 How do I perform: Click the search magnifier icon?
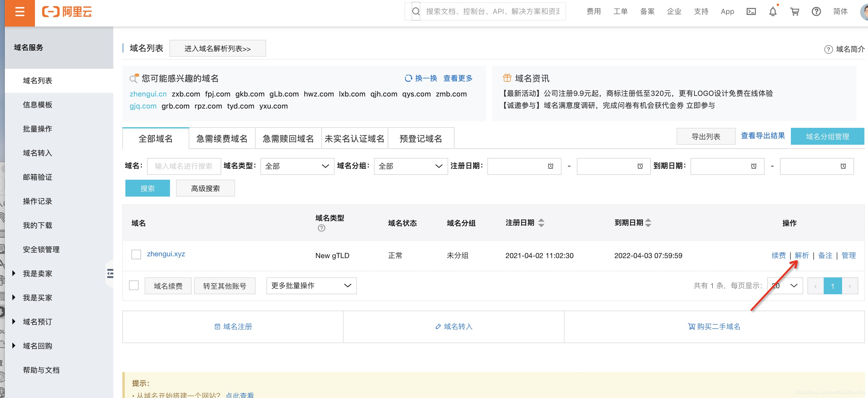[x=416, y=11]
